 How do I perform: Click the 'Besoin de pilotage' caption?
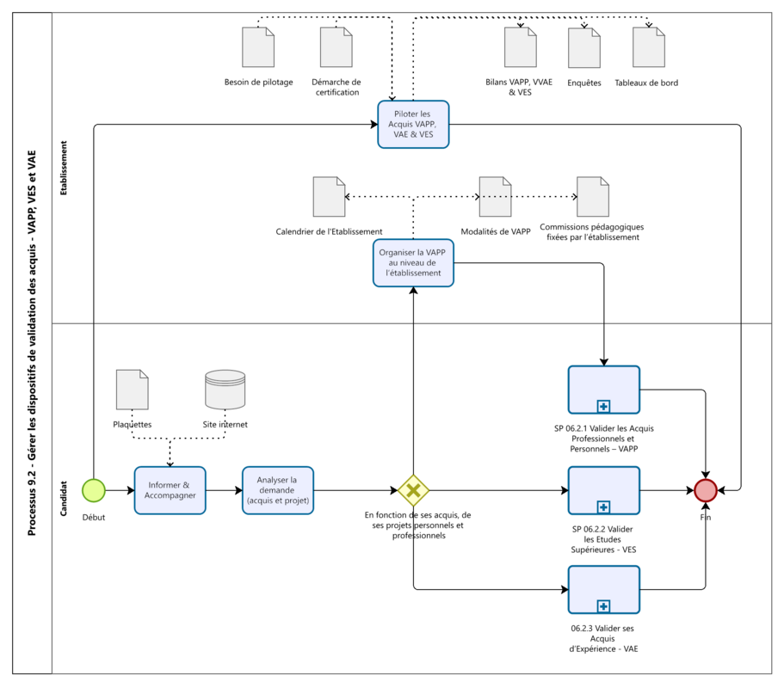pyautogui.click(x=258, y=82)
